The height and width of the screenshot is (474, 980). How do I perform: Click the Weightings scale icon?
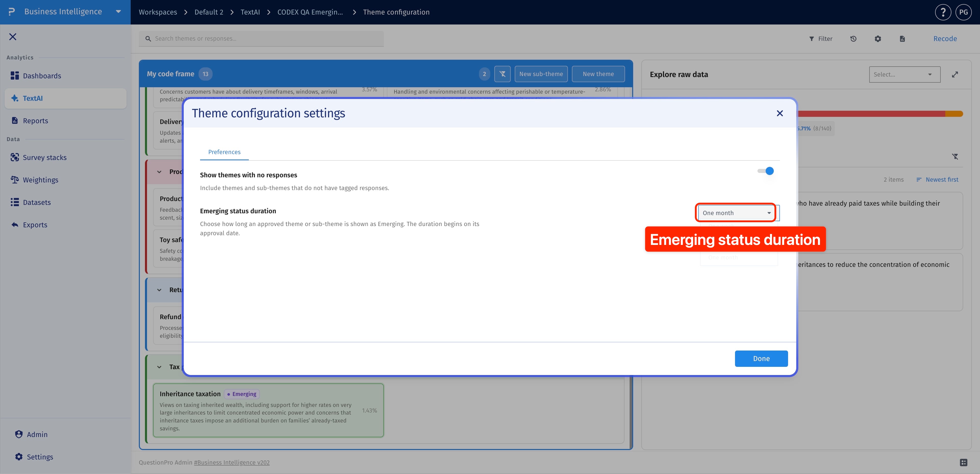(15, 180)
